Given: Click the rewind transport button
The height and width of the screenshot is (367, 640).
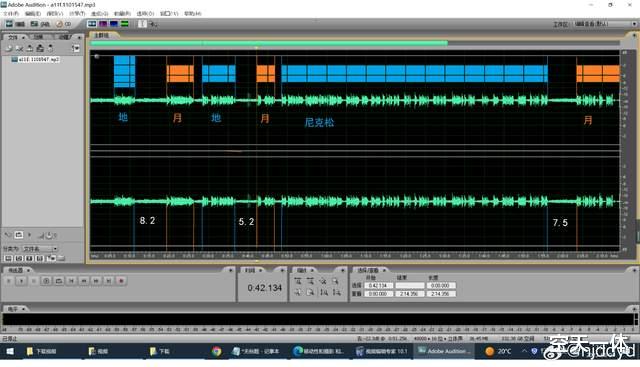Looking at the screenshot, I should pyautogui.click(x=84, y=281).
